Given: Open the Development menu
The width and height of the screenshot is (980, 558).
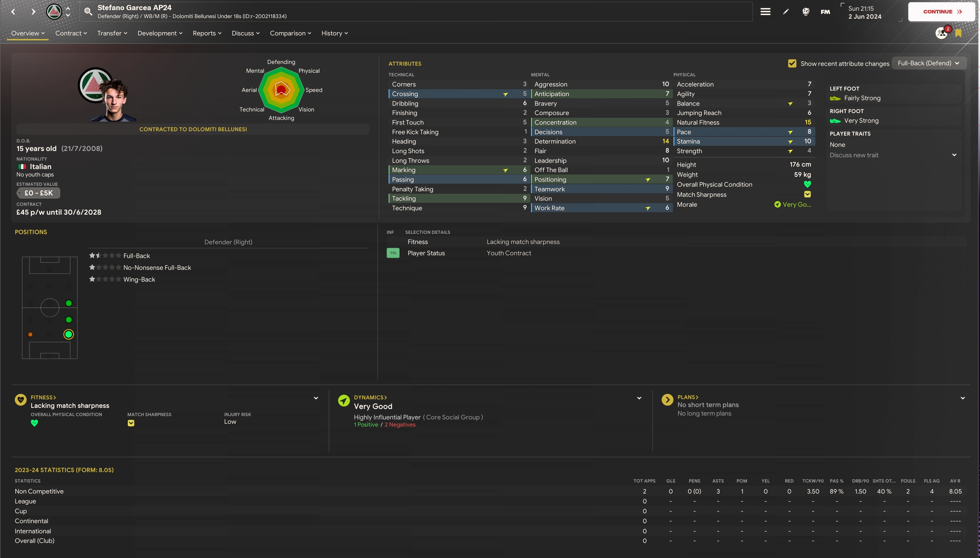Looking at the screenshot, I should point(160,33).
